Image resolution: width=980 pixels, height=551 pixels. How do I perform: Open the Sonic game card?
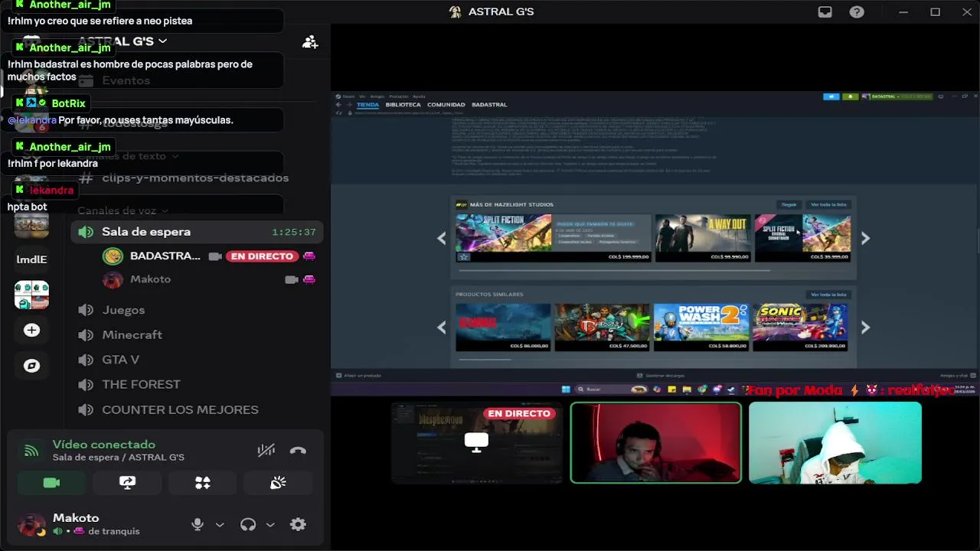(800, 328)
